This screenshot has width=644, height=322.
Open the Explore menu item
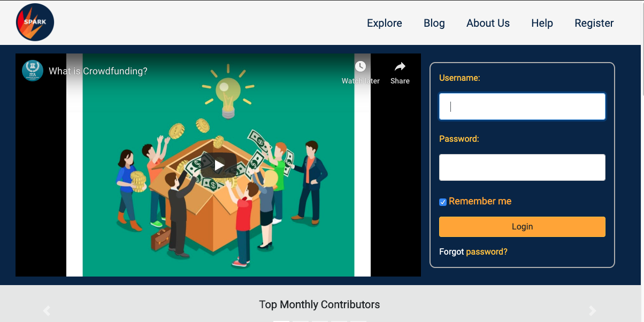[384, 23]
